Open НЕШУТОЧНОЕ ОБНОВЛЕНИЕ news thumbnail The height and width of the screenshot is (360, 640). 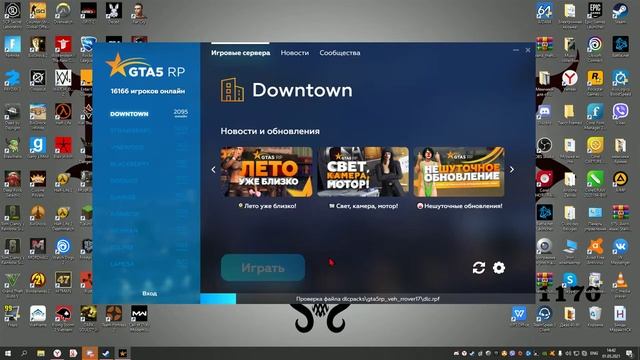[459, 172]
